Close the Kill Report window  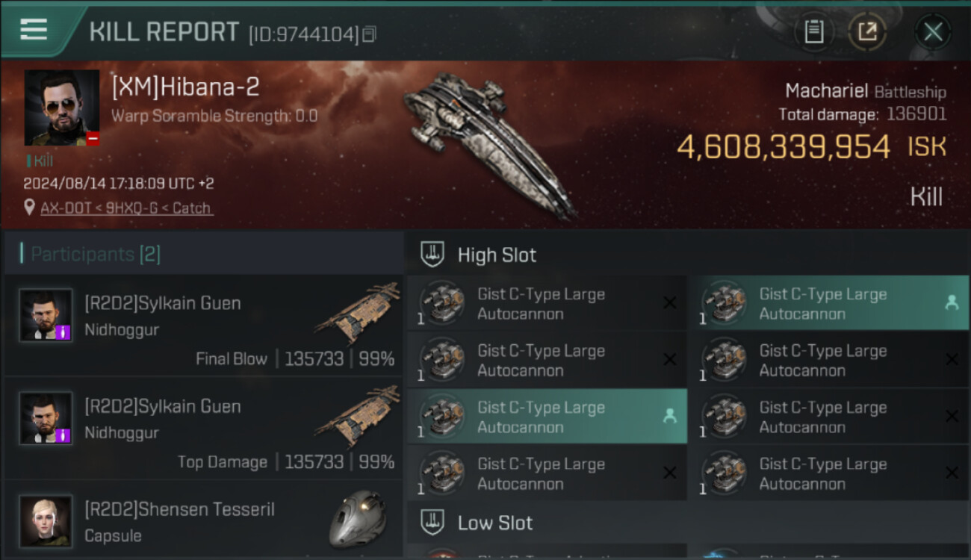[933, 32]
